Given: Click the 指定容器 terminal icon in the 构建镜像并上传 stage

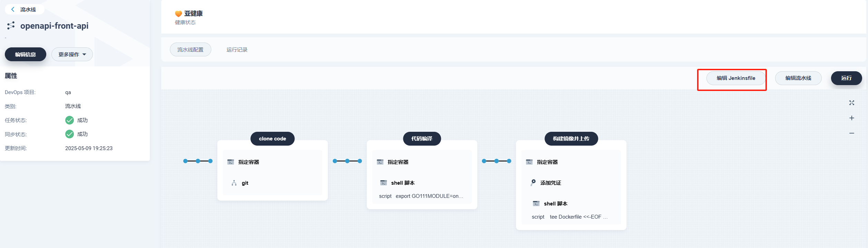Looking at the screenshot, I should click(x=529, y=162).
